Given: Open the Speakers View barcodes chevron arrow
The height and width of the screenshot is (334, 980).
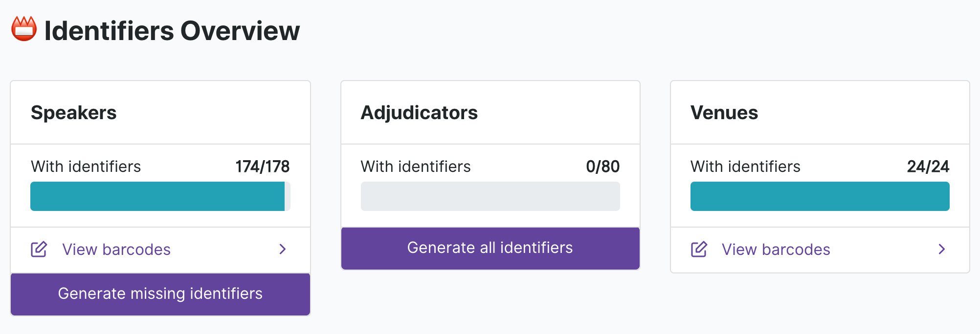Looking at the screenshot, I should [x=283, y=250].
